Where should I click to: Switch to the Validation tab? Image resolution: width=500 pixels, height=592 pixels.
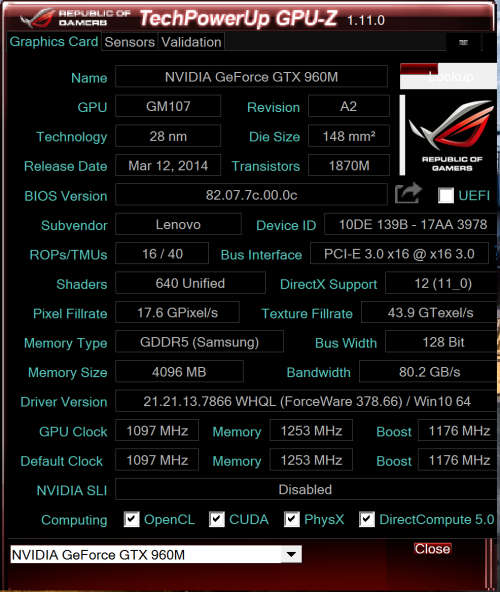(x=191, y=42)
